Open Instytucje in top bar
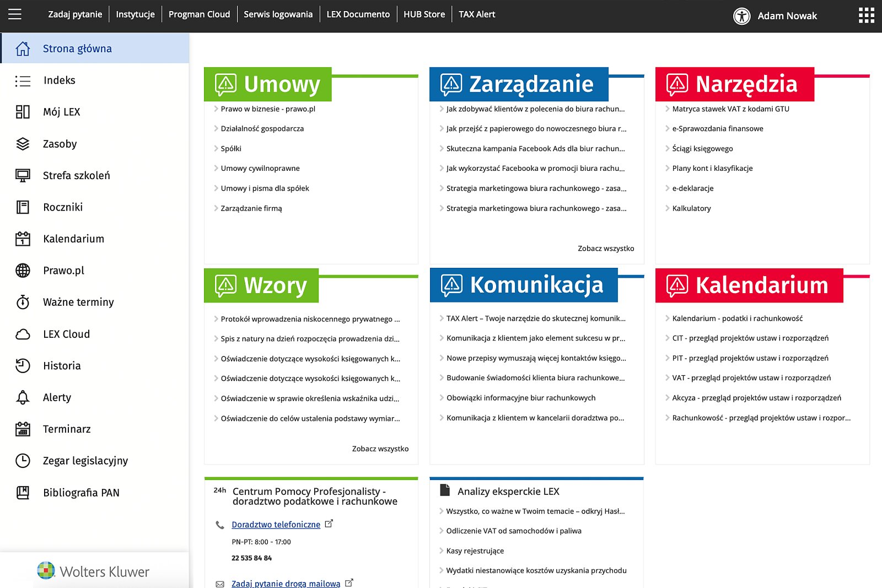Viewport: 882px width, 588px height. point(135,14)
